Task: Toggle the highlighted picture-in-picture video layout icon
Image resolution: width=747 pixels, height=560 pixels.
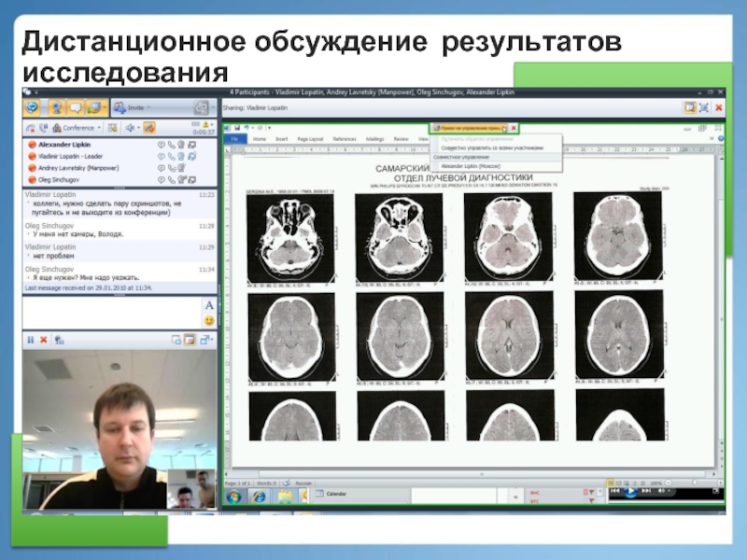Action: coord(190,340)
